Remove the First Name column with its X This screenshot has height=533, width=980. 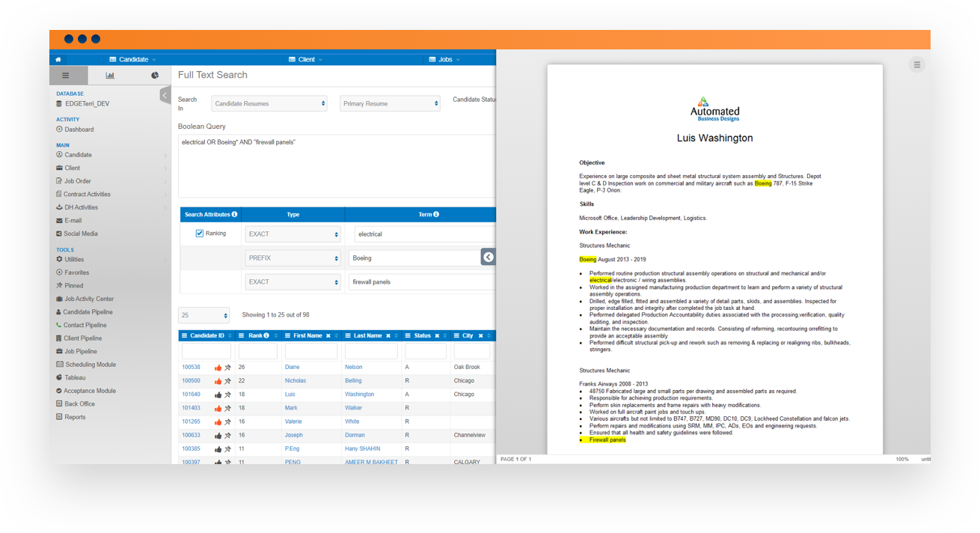328,336
